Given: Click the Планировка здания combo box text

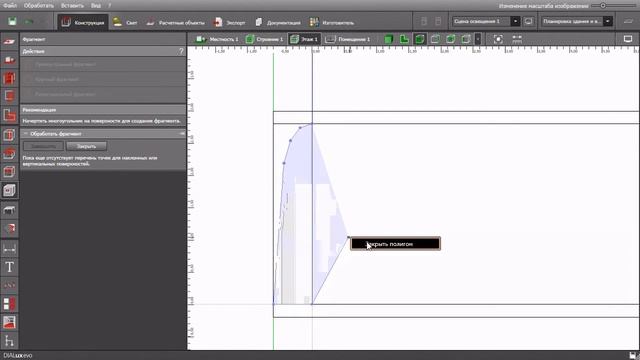Looking at the screenshot, I should [572, 21].
